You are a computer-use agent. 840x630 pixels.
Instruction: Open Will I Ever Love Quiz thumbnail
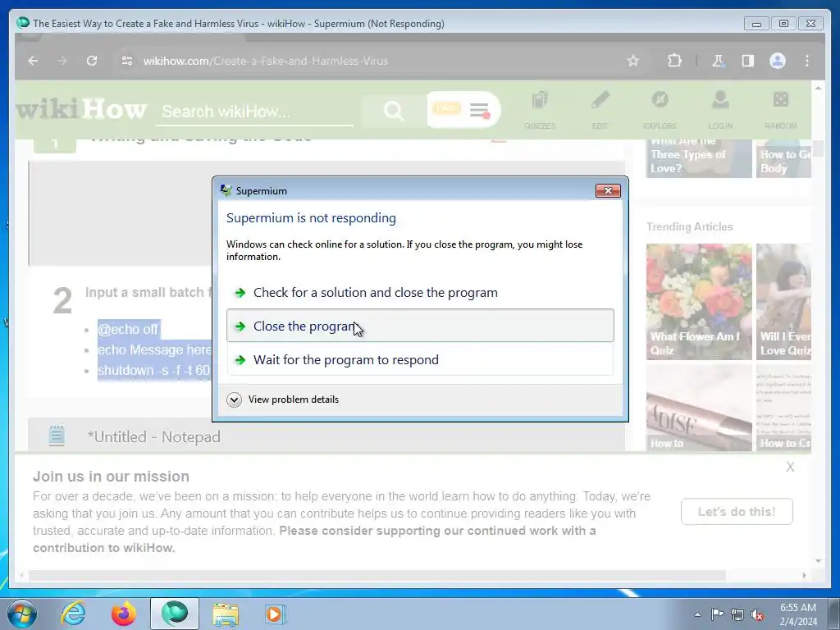[x=783, y=302]
